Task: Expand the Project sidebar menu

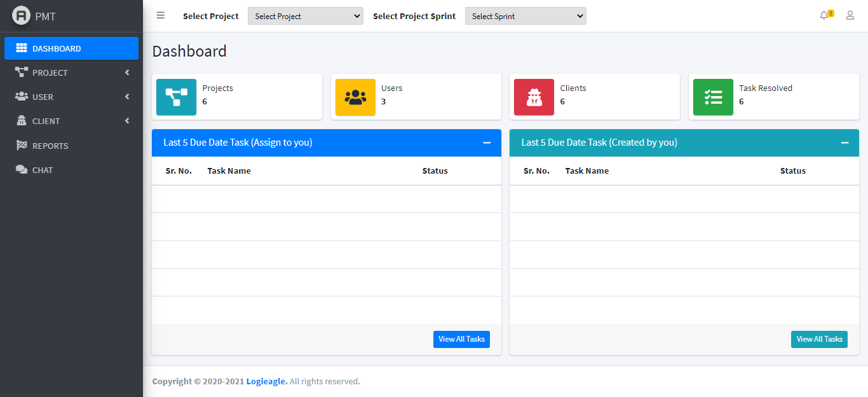Action: tap(71, 73)
